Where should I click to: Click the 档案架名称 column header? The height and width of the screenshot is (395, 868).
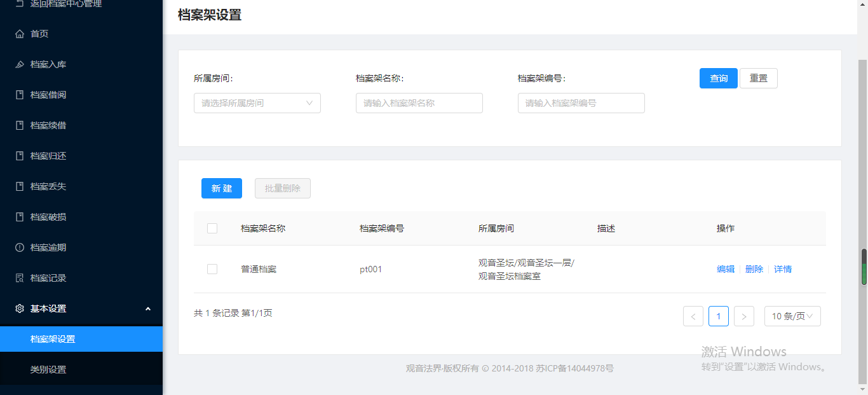[263, 228]
